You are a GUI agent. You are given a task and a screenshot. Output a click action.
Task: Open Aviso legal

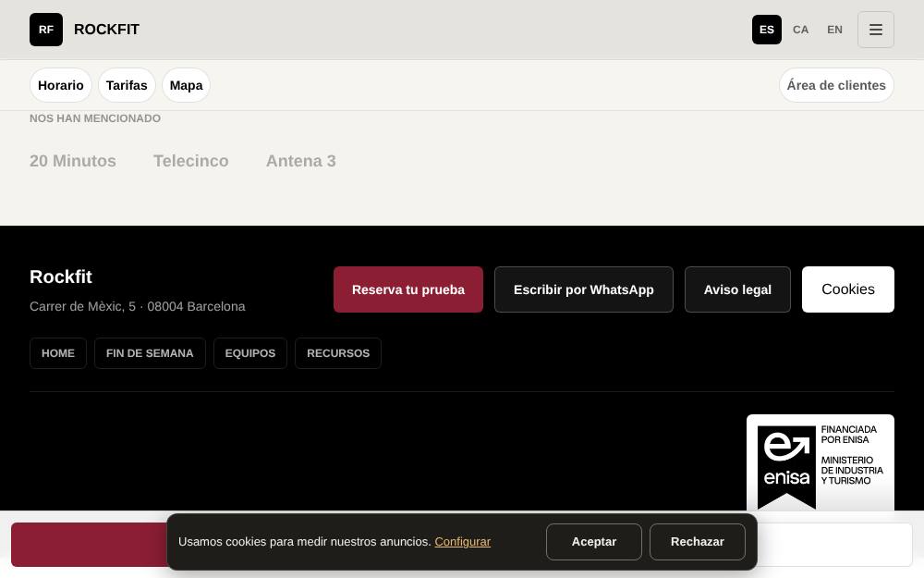[x=737, y=289]
